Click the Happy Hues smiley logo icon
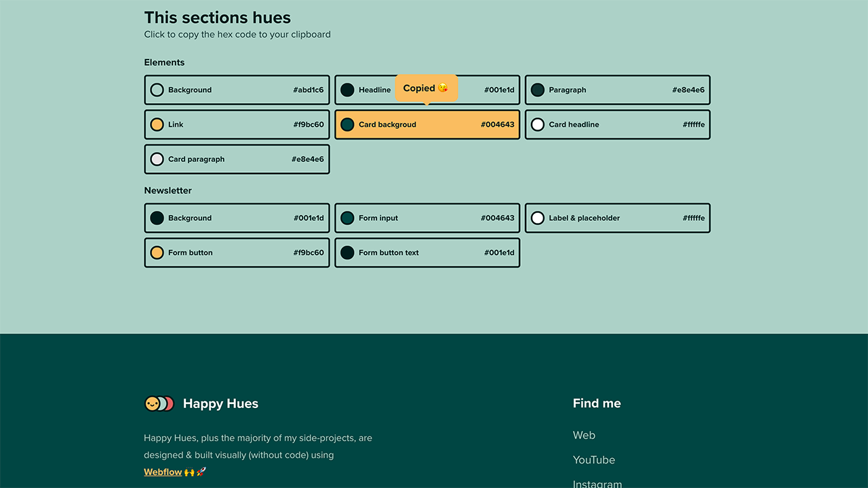The width and height of the screenshot is (868, 488). click(x=159, y=404)
